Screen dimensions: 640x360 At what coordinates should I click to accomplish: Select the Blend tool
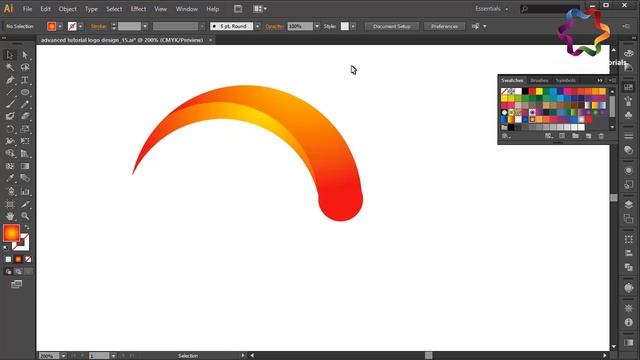[x=25, y=178]
